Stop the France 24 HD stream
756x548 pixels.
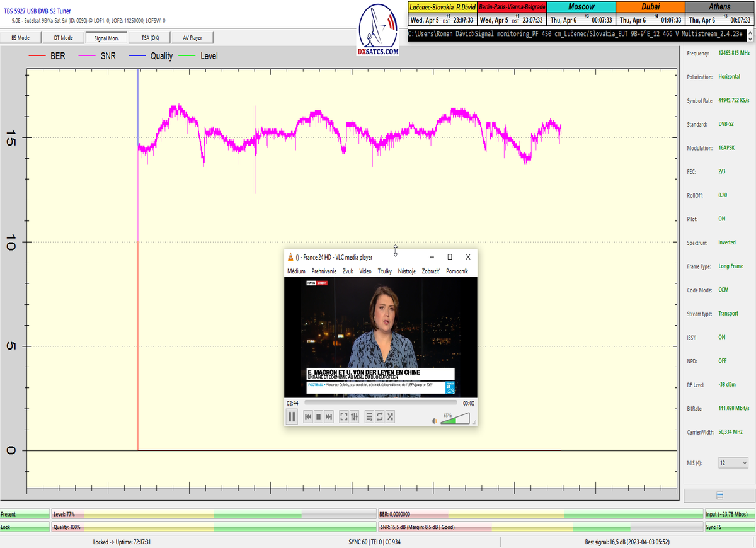[319, 416]
